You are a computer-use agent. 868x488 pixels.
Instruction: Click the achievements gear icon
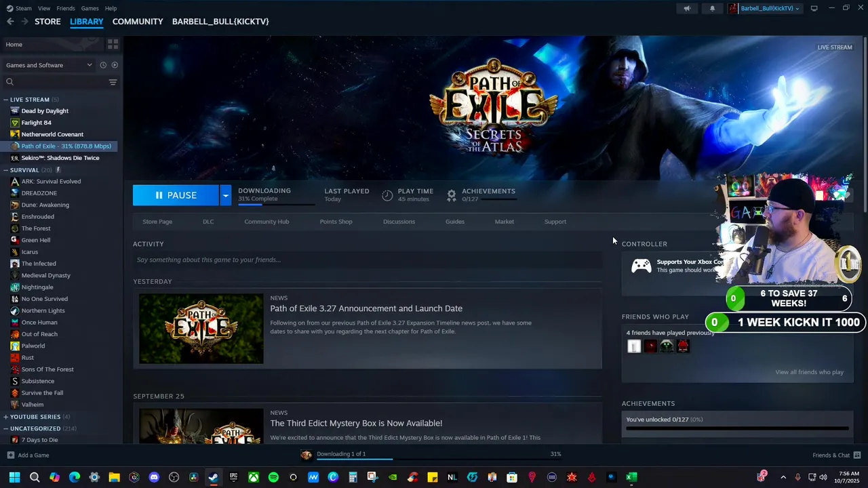click(452, 195)
